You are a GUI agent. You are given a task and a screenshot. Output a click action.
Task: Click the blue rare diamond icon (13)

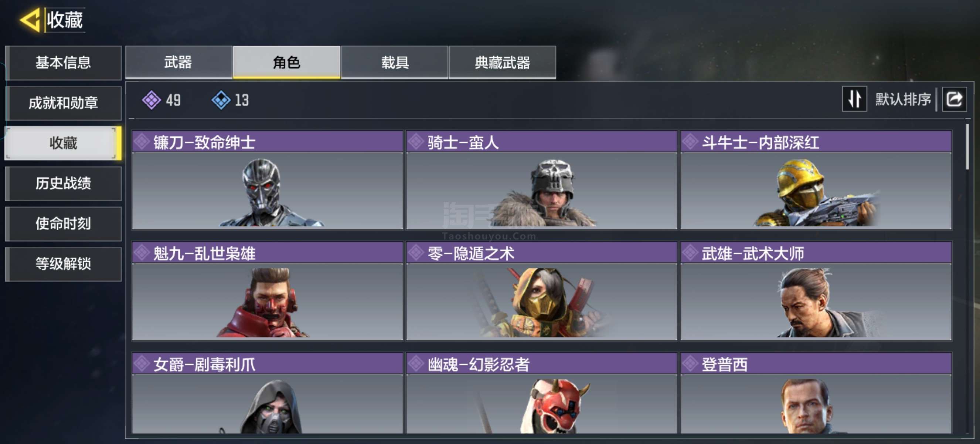(x=221, y=100)
